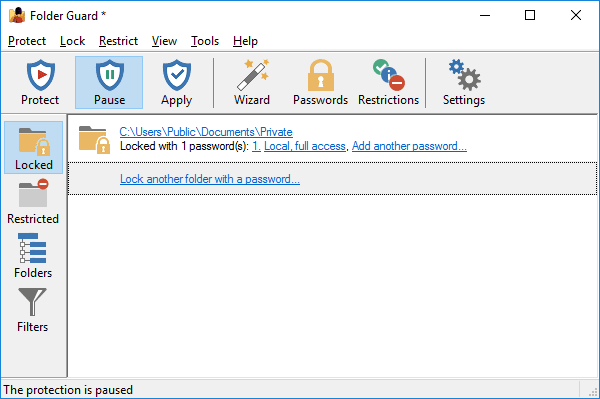Click the C:\Users\Public\Documents\Private path link
The height and width of the screenshot is (399, 600).
point(206,132)
